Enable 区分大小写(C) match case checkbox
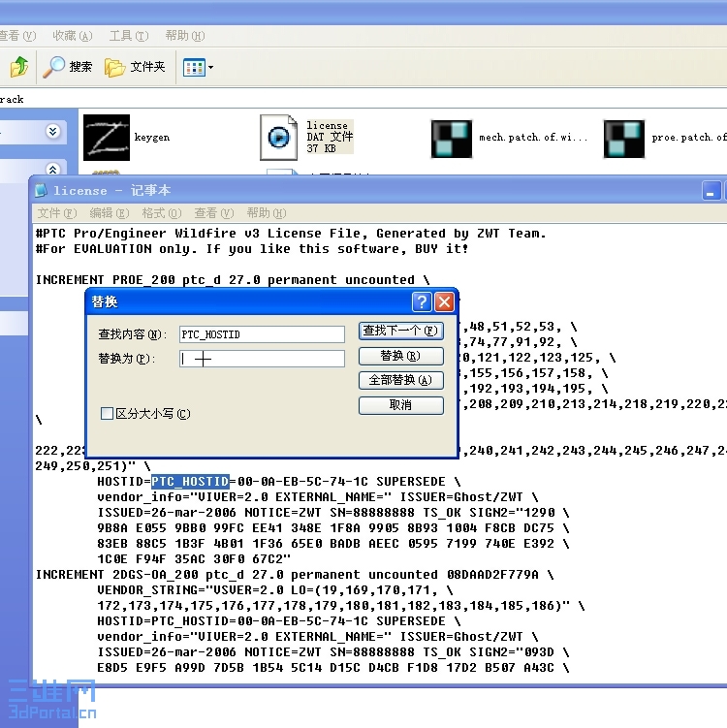 point(107,413)
